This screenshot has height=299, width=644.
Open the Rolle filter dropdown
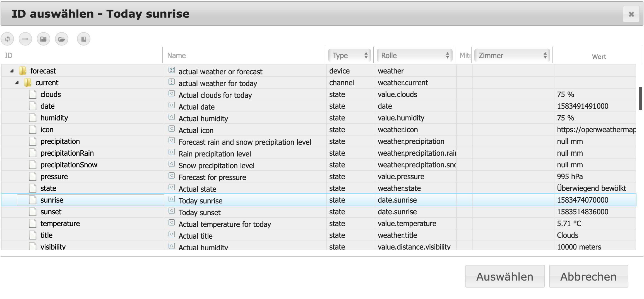[x=414, y=55]
